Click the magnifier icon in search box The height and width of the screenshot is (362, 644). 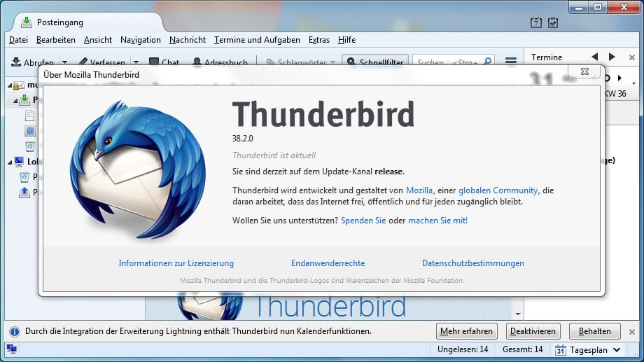(x=487, y=62)
